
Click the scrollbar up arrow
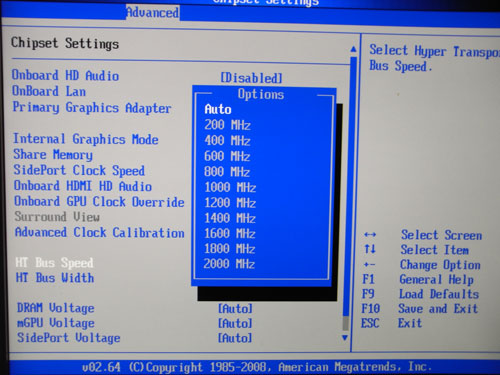pyautogui.click(x=353, y=50)
